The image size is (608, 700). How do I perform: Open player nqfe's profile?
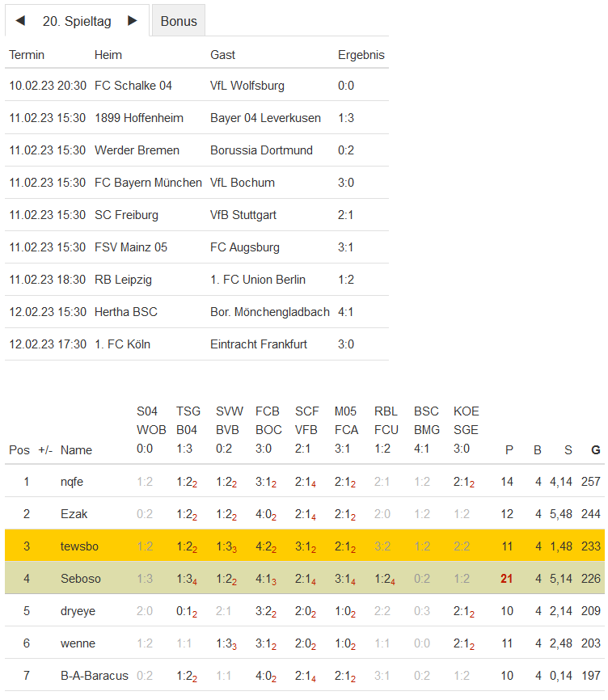[72, 482]
